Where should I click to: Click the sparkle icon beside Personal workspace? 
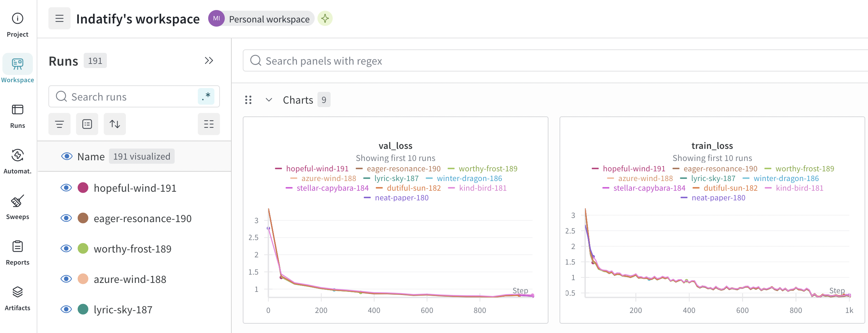325,19
